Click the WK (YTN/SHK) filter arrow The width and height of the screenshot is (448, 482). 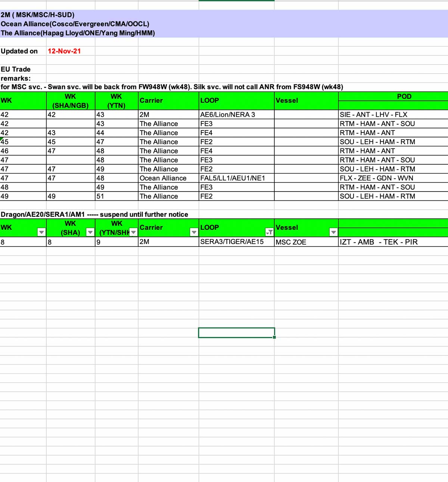point(133,232)
